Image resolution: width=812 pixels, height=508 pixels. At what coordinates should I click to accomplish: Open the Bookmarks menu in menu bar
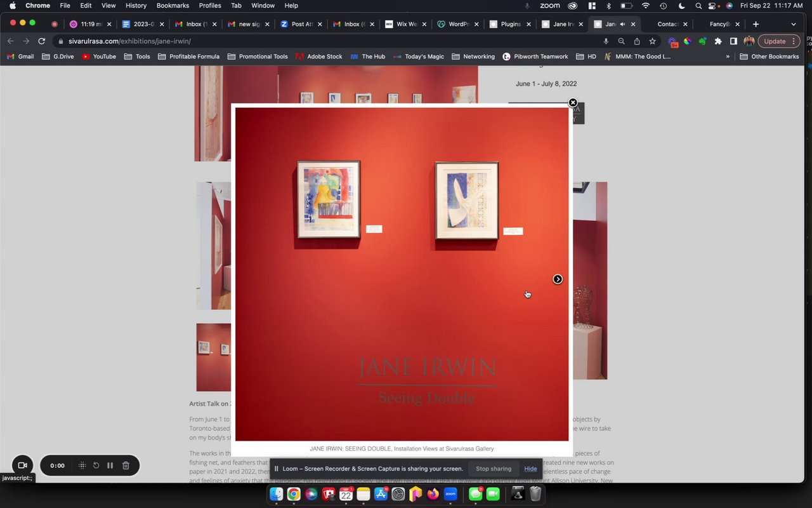pyautogui.click(x=173, y=6)
